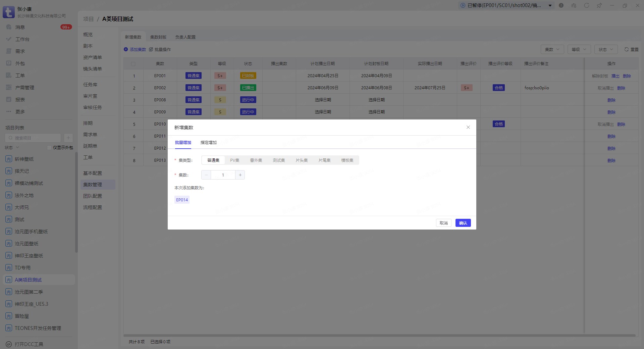Click the 取消 cancel button

[x=443, y=223]
